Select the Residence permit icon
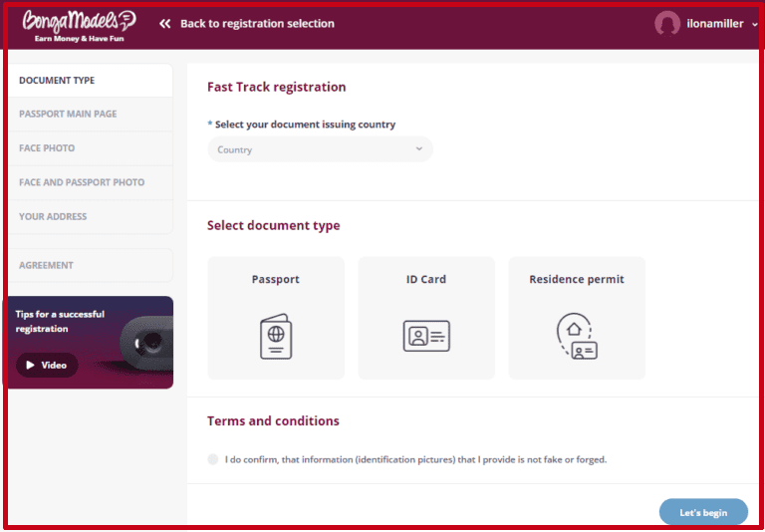This screenshot has height=532, width=765. [577, 336]
